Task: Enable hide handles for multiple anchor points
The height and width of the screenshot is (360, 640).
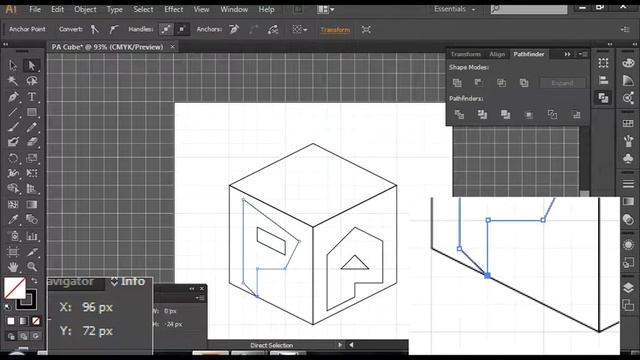Action: click(x=182, y=29)
